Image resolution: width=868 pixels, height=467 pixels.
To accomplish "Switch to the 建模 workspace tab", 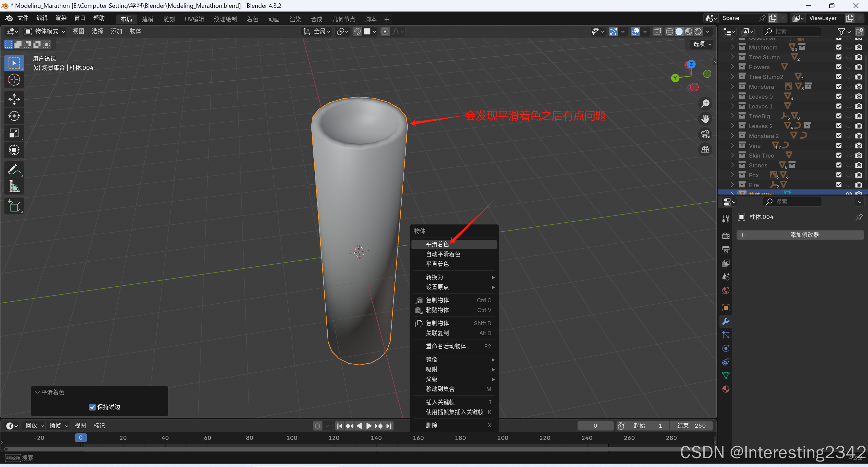I will click(148, 19).
